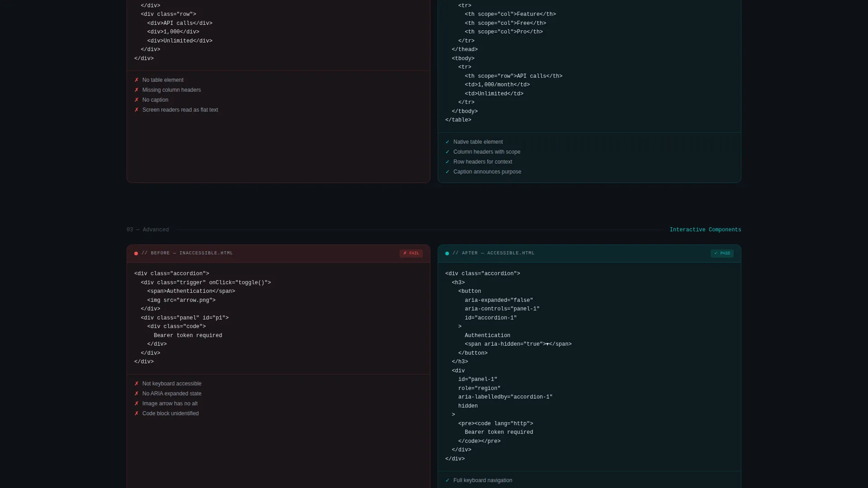Click the X icon beside Missing column headers
The height and width of the screenshot is (488, 868).
(x=137, y=90)
